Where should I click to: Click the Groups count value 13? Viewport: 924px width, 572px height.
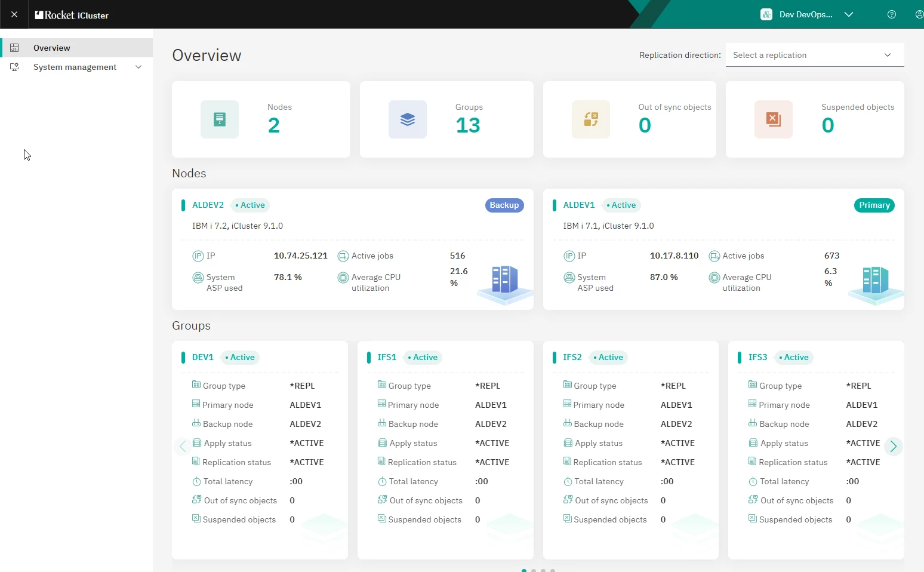tap(468, 125)
